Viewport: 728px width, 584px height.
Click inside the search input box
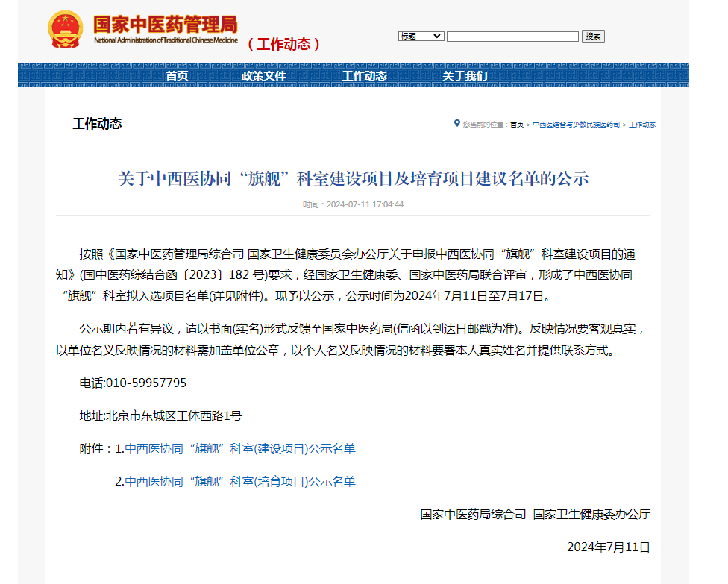pos(512,35)
